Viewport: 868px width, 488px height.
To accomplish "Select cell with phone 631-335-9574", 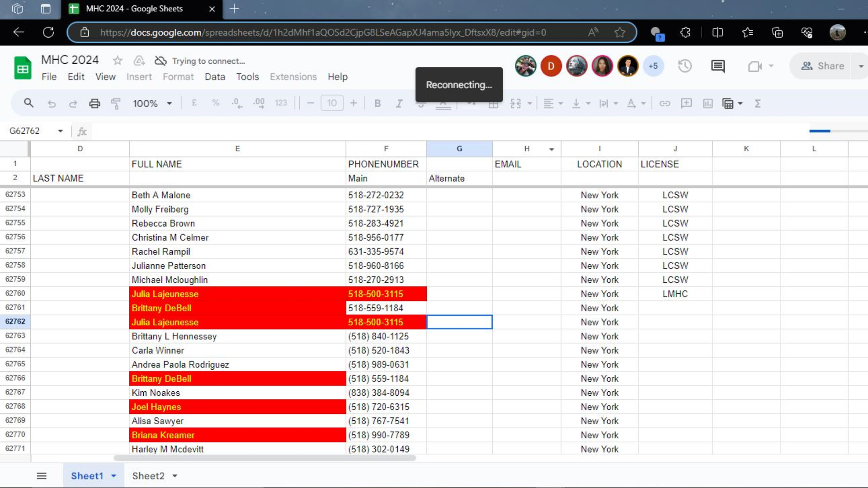I will tap(386, 252).
